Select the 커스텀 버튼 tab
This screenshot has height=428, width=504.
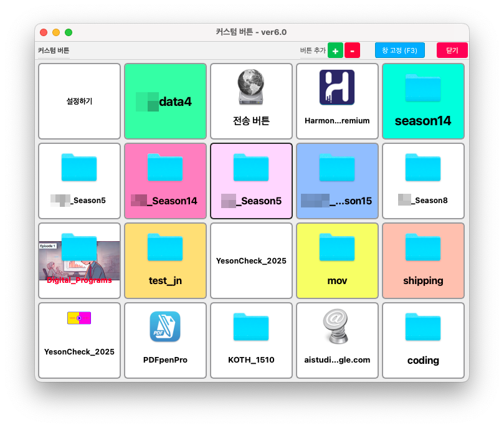(x=54, y=50)
